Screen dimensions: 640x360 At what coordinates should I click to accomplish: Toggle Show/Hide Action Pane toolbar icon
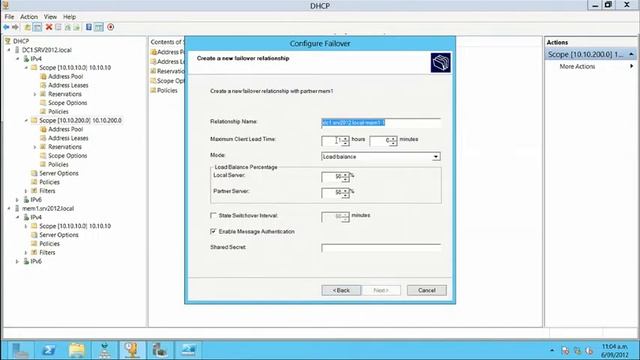click(x=99, y=27)
